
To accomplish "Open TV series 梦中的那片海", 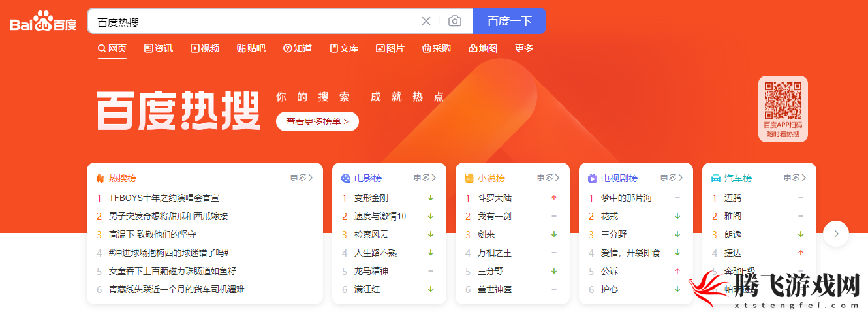I will 627,198.
